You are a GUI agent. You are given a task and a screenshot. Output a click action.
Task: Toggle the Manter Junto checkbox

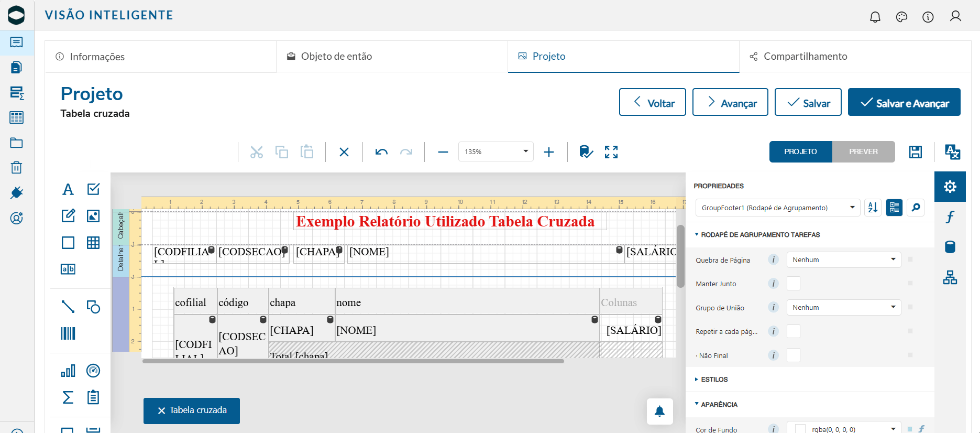coord(794,284)
